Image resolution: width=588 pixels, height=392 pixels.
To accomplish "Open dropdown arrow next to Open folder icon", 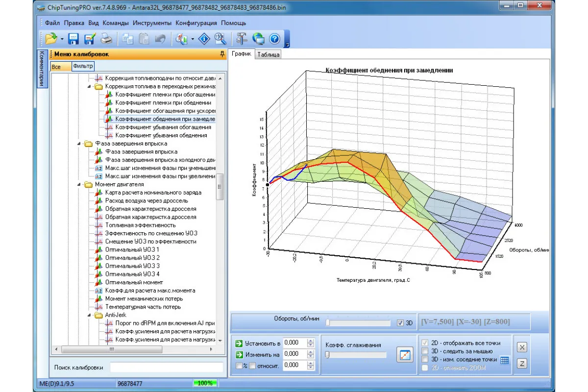I will pos(62,39).
